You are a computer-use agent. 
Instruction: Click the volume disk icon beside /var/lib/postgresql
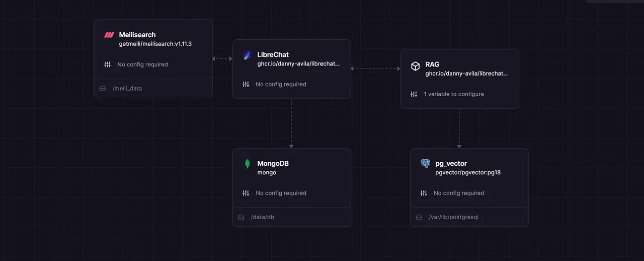[419, 217]
